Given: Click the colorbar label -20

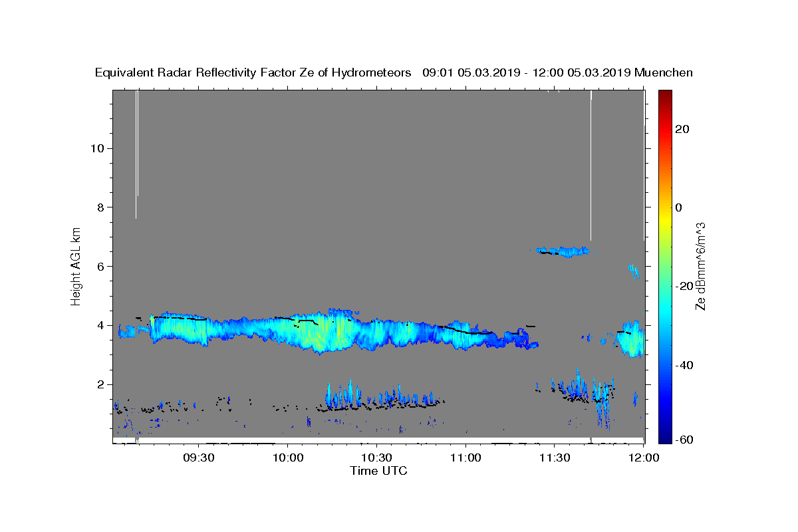Looking at the screenshot, I should [x=684, y=286].
